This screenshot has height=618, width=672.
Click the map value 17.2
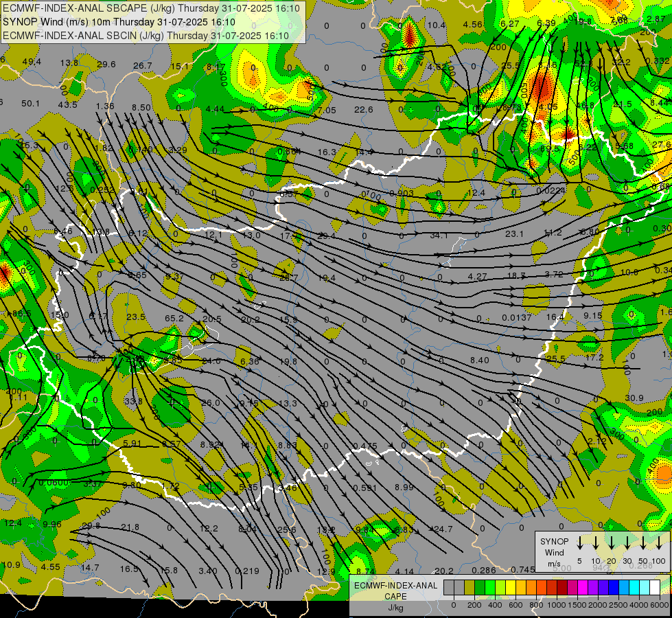click(594, 357)
